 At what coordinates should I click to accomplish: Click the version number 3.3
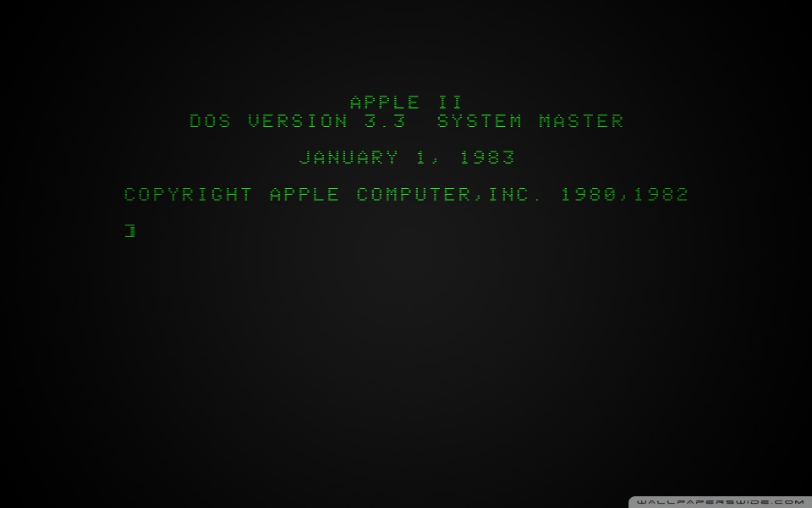385,121
